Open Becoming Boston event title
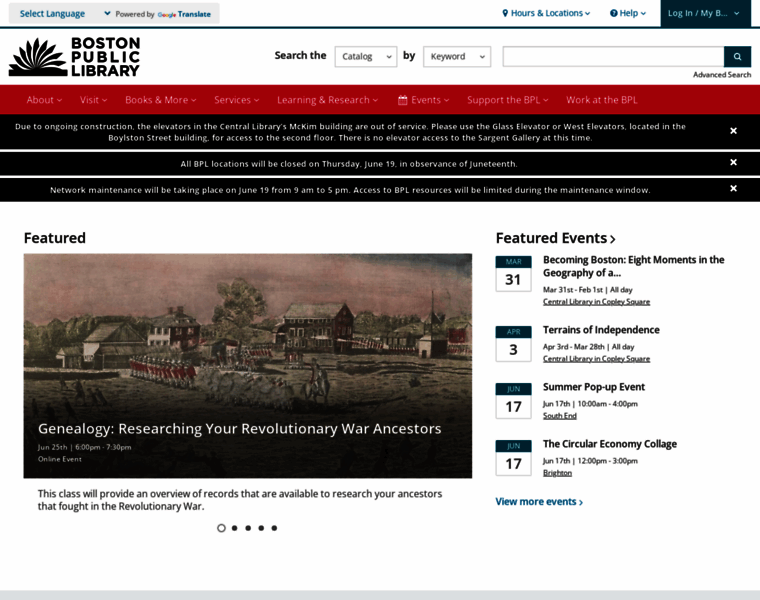 (x=633, y=266)
